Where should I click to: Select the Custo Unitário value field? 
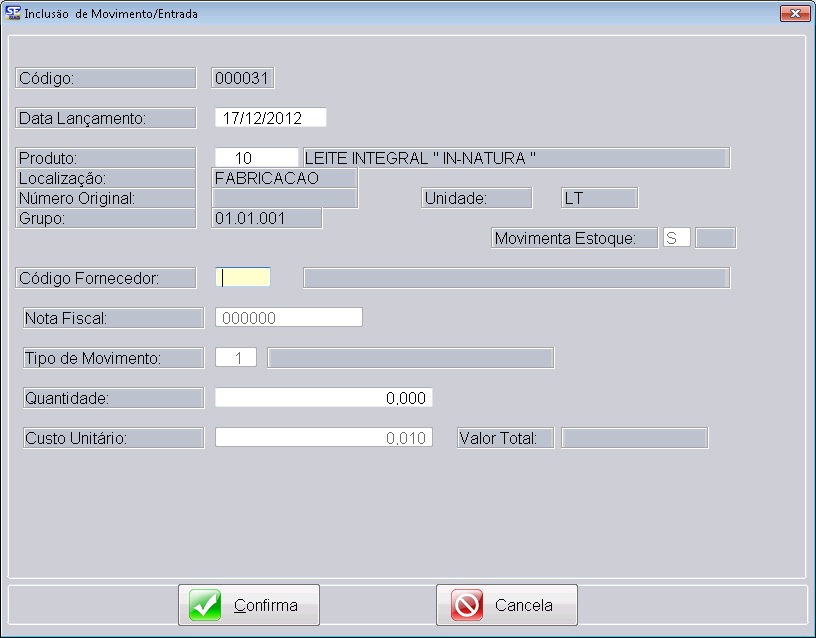tap(323, 438)
